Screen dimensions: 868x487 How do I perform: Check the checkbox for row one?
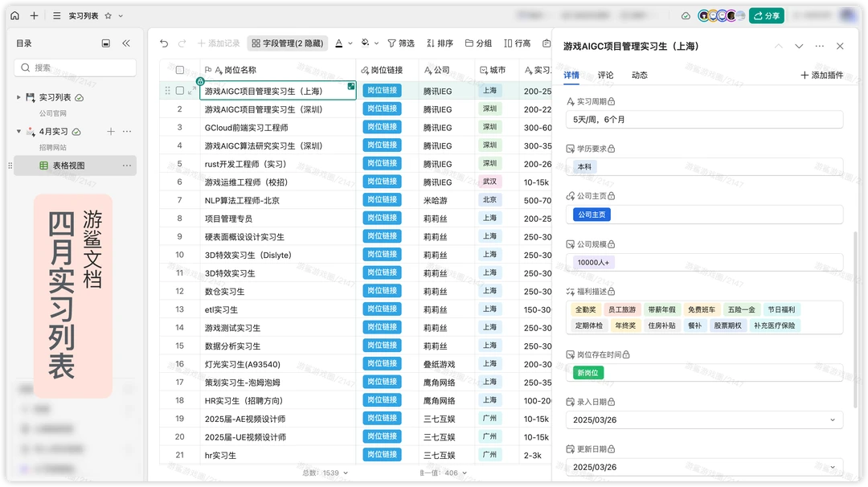click(180, 91)
